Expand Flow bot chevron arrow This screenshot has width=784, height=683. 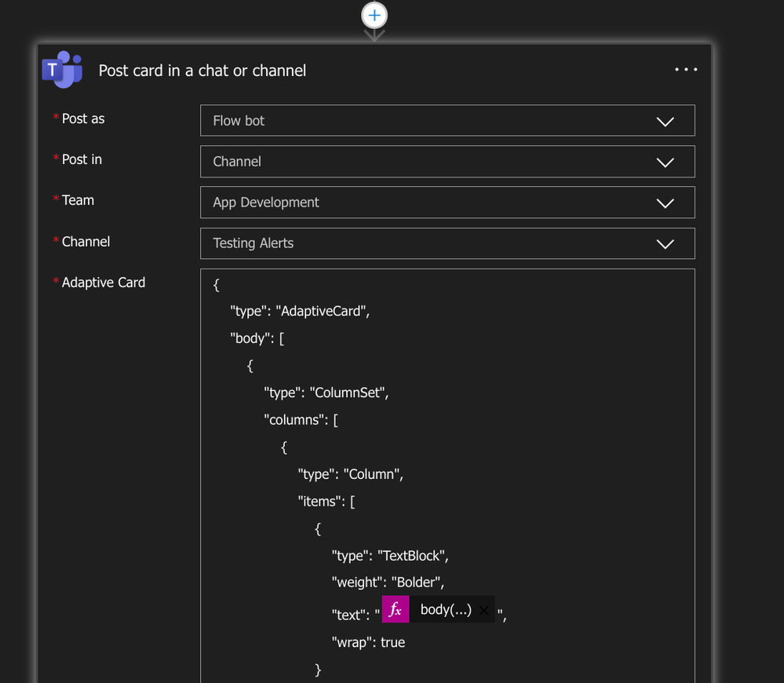coord(665,122)
